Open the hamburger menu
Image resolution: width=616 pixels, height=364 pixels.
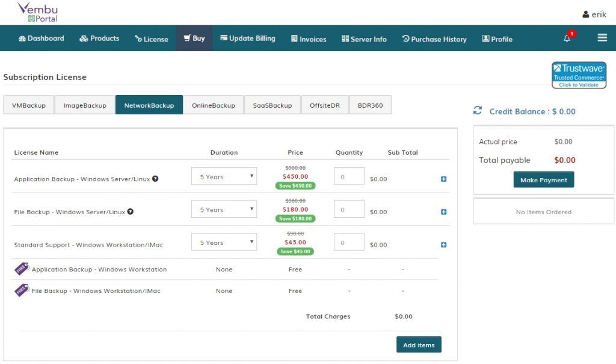pos(602,38)
